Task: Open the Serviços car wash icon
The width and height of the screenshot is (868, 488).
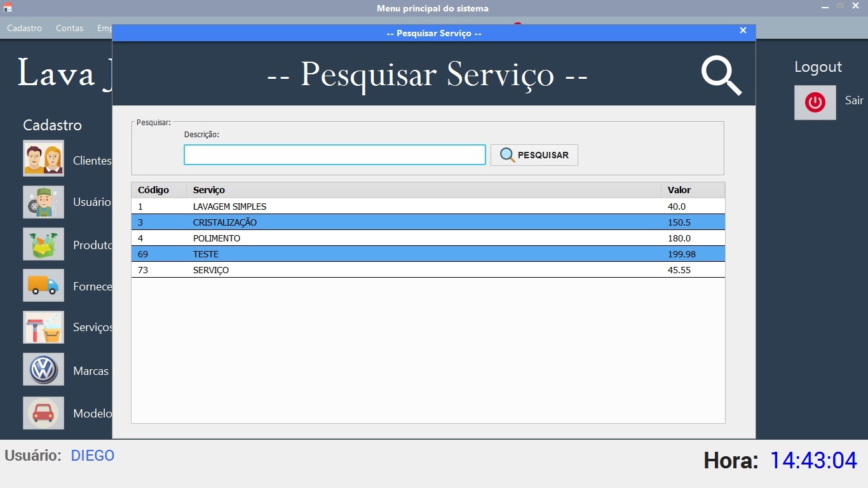Action: point(44,327)
